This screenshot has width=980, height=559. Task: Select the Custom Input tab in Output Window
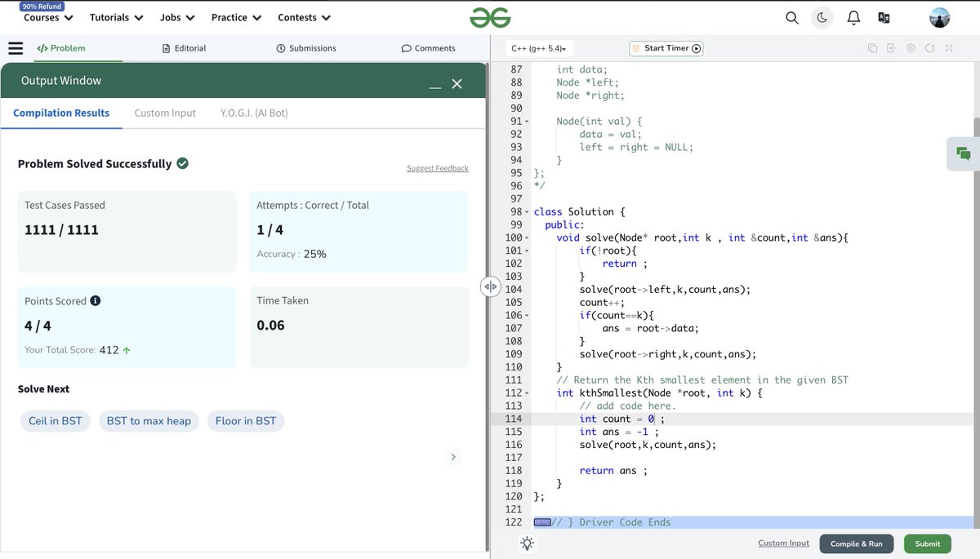(165, 113)
